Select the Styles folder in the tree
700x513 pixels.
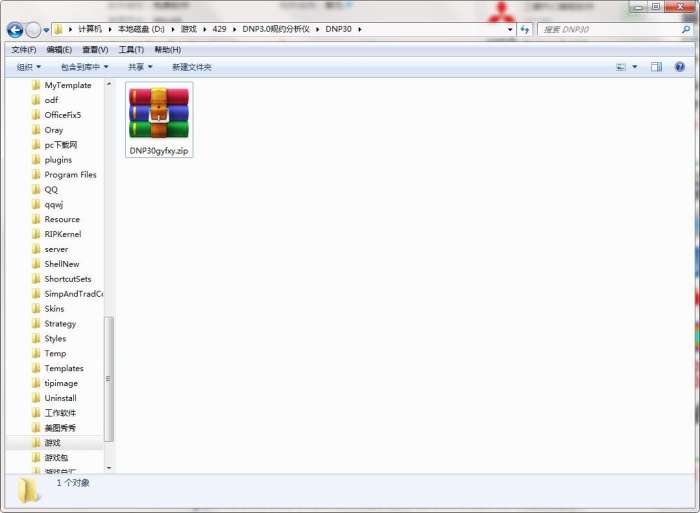50,338
